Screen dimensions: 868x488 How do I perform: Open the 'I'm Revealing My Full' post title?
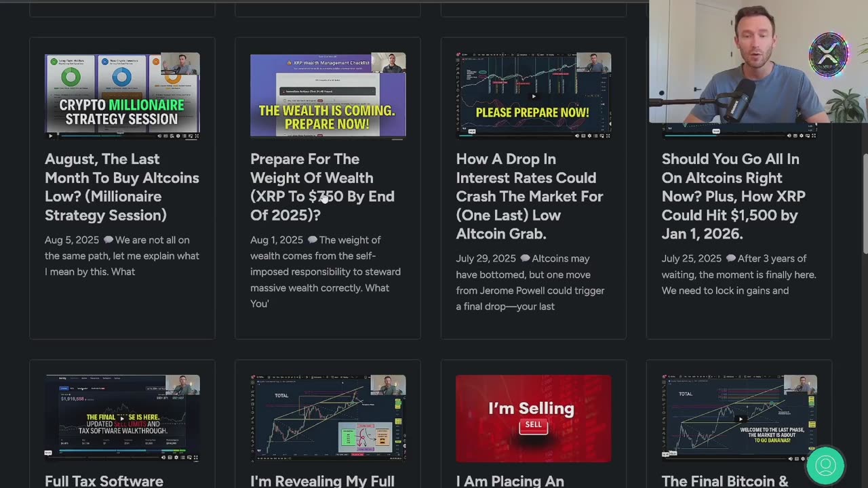tap(322, 481)
